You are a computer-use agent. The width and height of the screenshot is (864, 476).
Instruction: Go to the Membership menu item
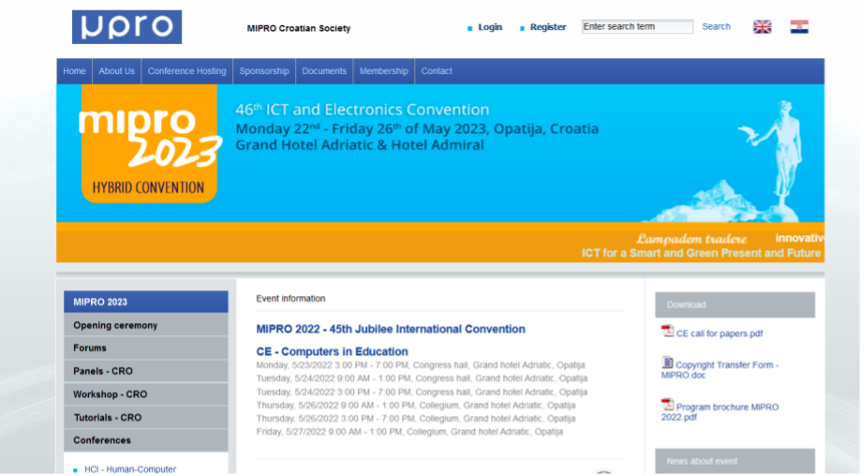[x=384, y=71]
